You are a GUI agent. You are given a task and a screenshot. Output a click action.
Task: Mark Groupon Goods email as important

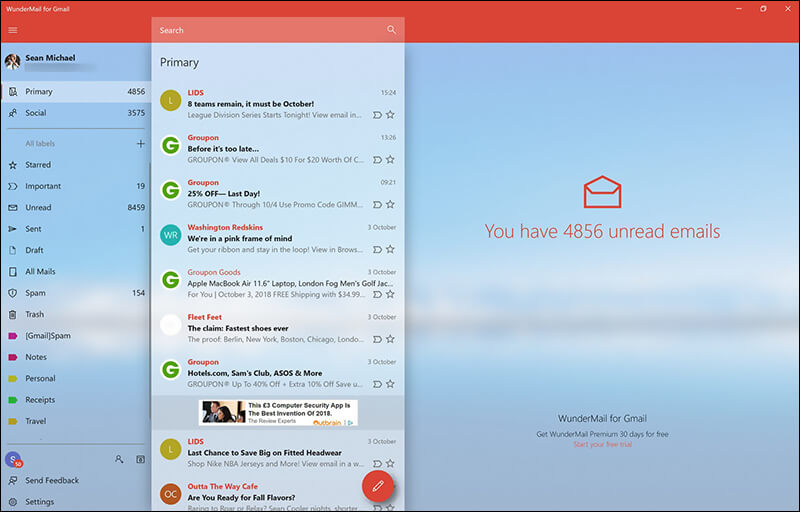click(x=377, y=295)
